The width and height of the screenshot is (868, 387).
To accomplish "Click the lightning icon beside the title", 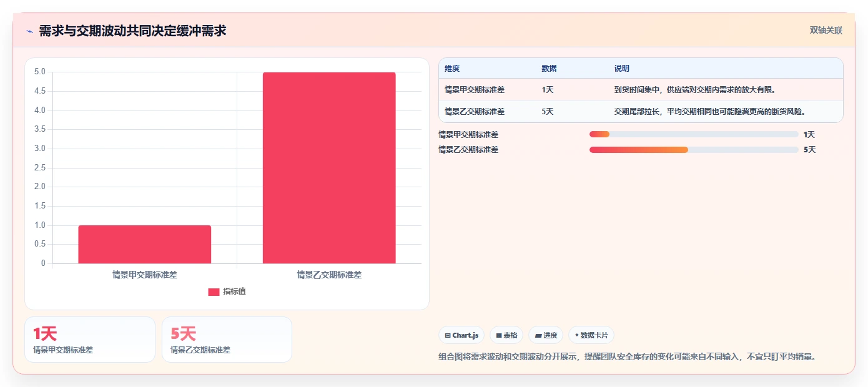I will (x=30, y=31).
